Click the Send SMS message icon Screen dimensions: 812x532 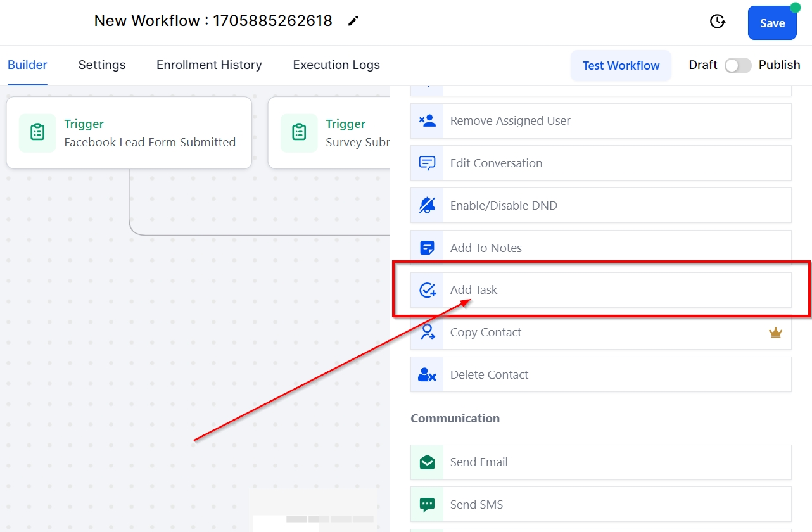428,505
